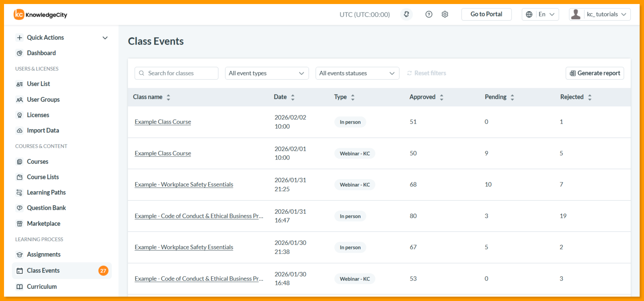
Task: Click the Generate report button
Action: pyautogui.click(x=595, y=73)
